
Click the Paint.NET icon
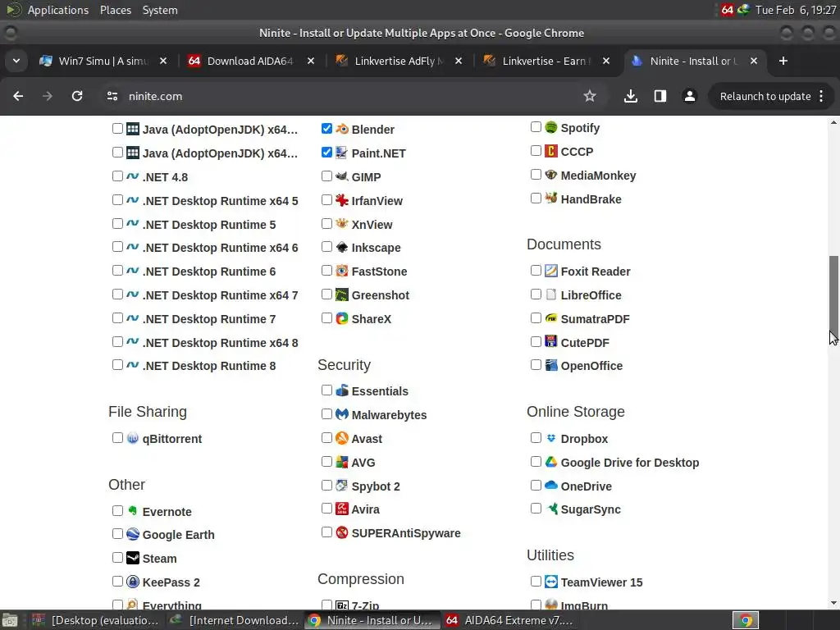tap(342, 153)
